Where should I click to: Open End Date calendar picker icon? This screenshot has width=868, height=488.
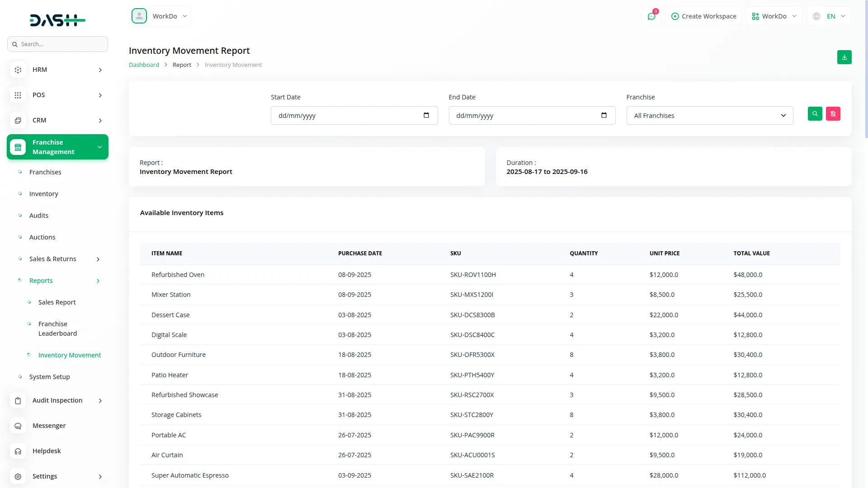(x=604, y=115)
